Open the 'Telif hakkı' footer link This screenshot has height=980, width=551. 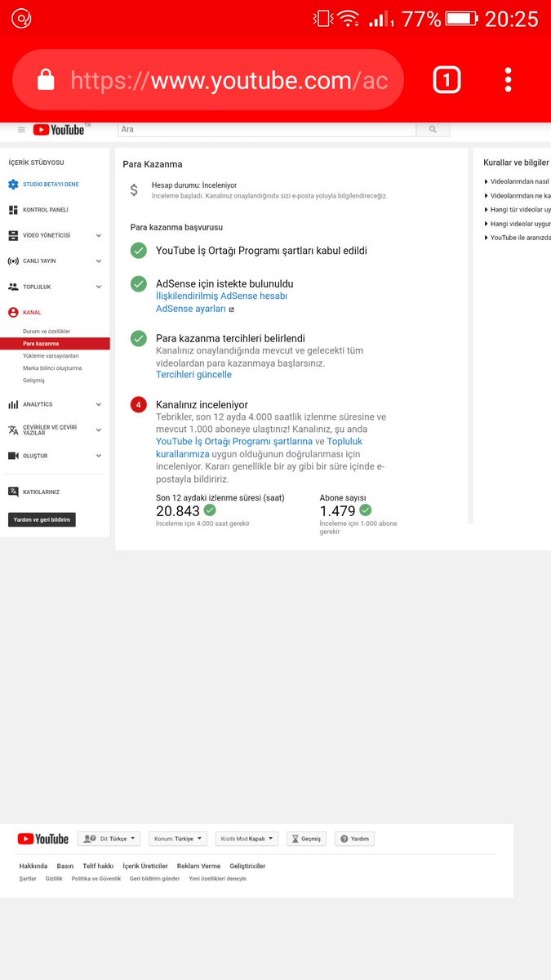(98, 866)
